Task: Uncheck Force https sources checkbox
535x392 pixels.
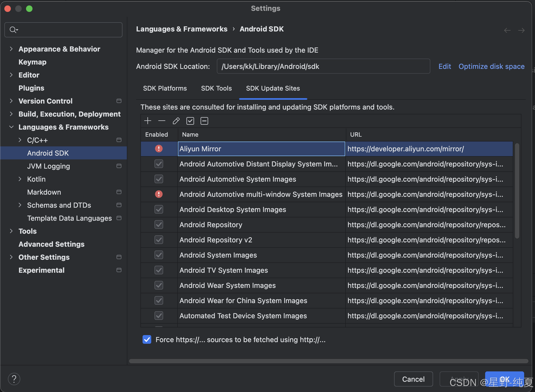Action: [x=147, y=339]
